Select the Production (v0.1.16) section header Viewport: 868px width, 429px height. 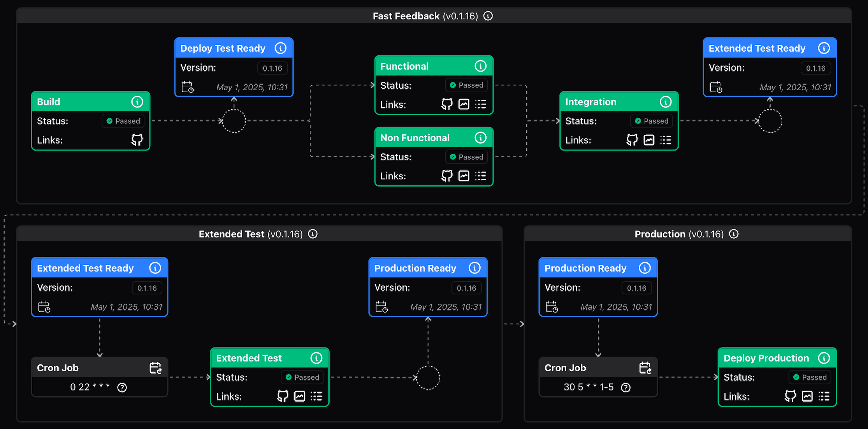(x=688, y=234)
